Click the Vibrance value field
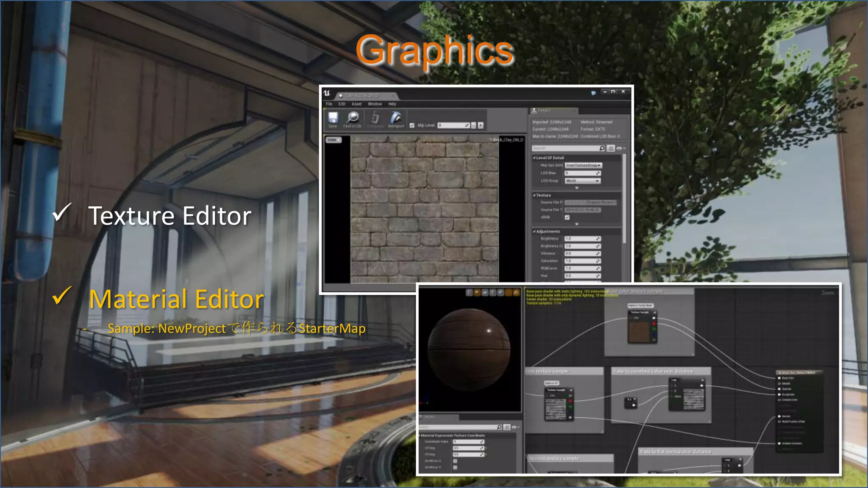 pyautogui.click(x=583, y=253)
